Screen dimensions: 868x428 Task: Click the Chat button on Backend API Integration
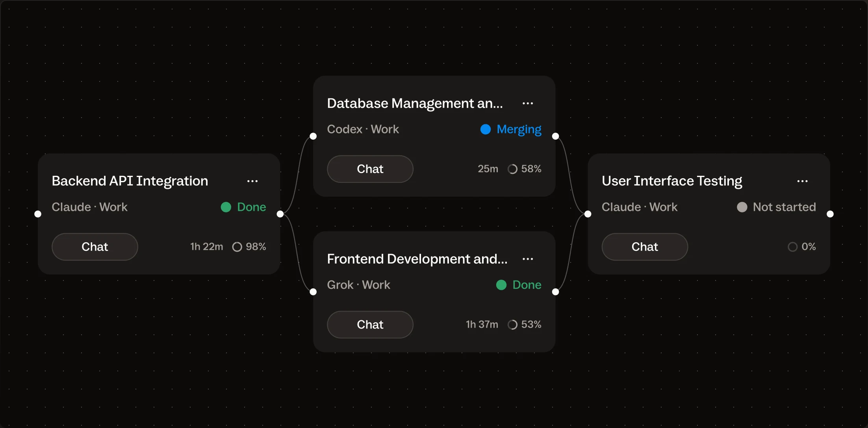pos(95,247)
